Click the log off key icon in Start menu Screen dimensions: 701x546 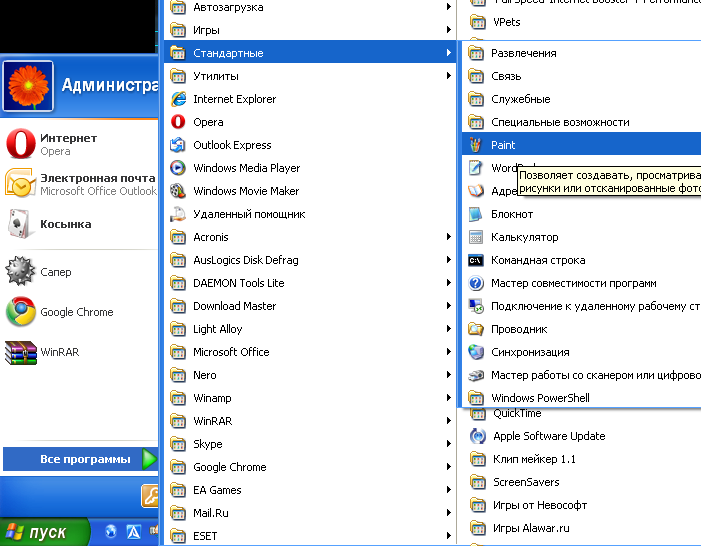point(150,496)
